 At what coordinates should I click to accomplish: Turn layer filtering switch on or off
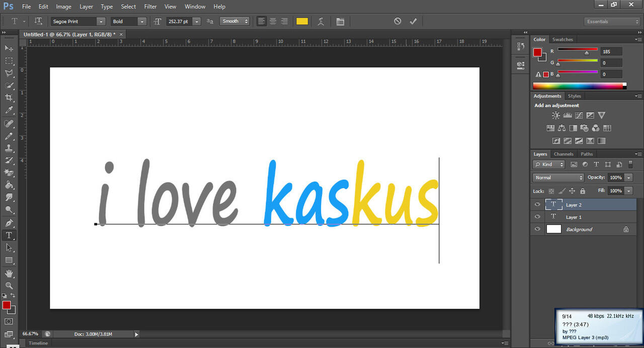630,164
